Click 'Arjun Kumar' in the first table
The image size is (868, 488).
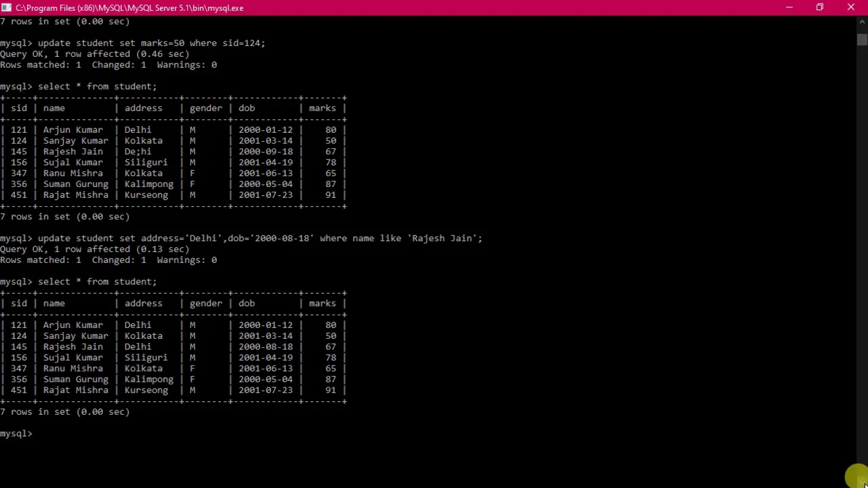coord(73,130)
